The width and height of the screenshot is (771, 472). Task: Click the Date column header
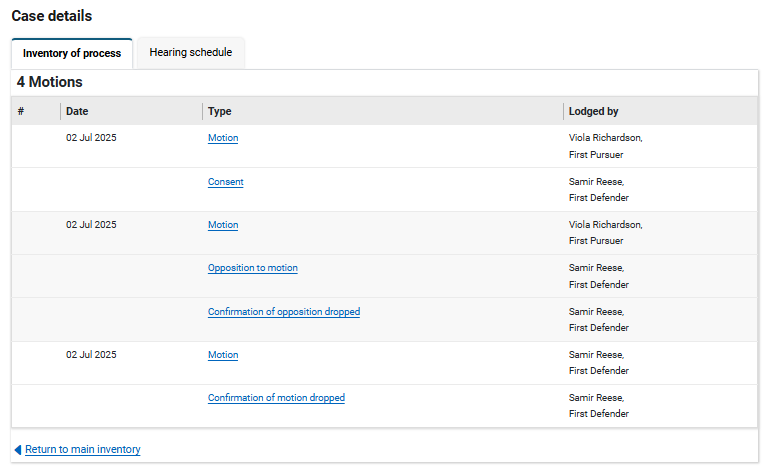tap(77, 111)
